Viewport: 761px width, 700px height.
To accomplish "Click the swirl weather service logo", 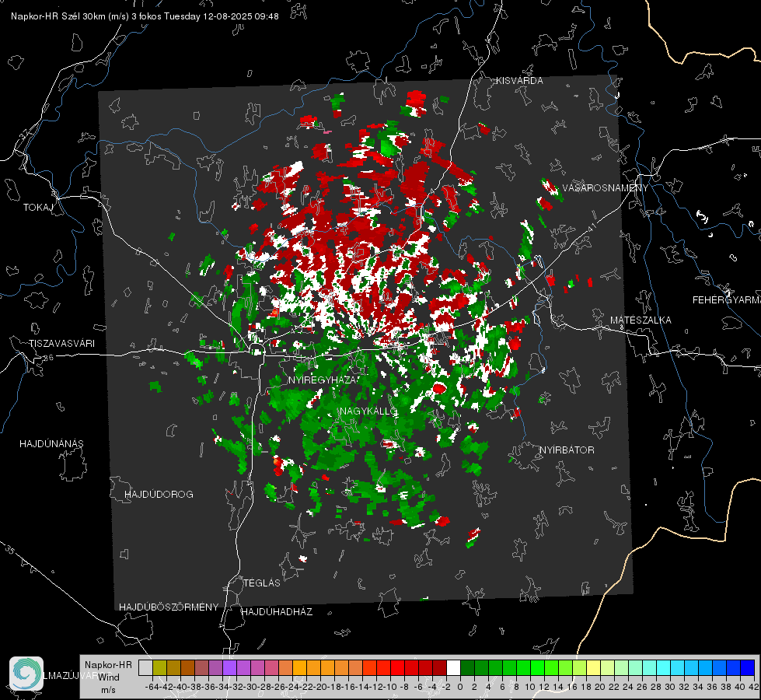I will pyautogui.click(x=26, y=674).
